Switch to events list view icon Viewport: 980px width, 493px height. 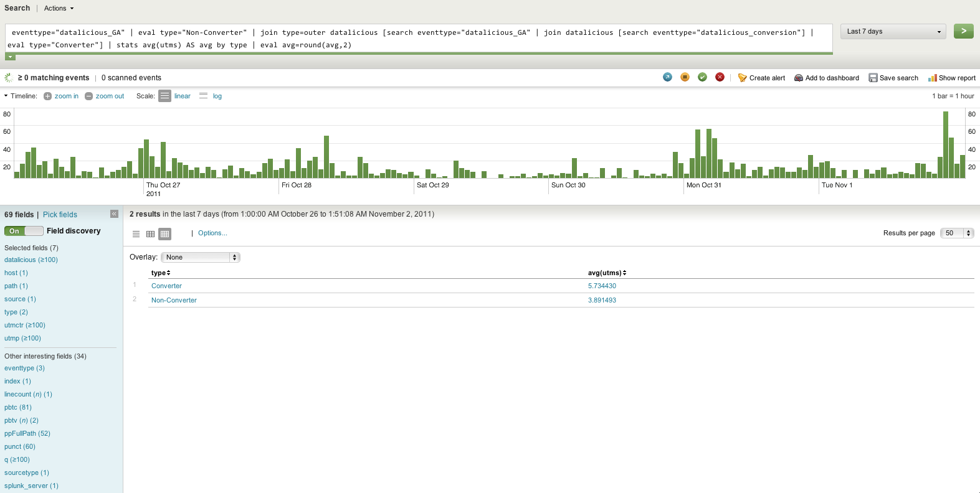click(136, 234)
